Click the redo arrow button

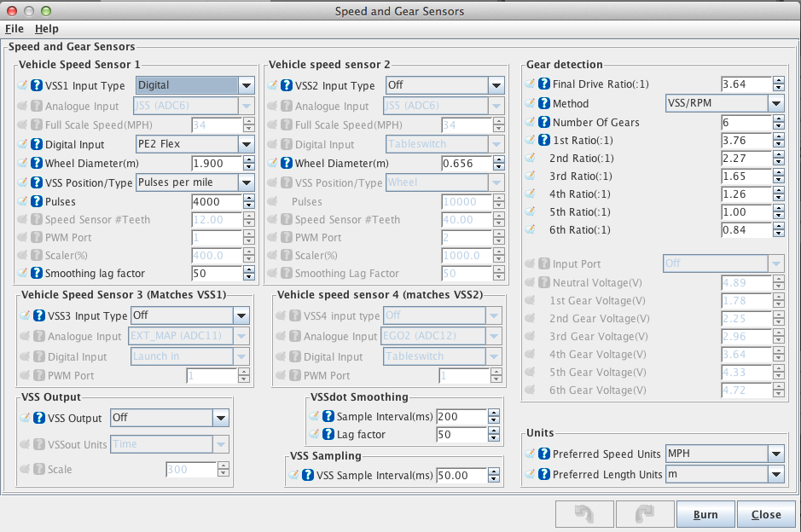coord(644,514)
